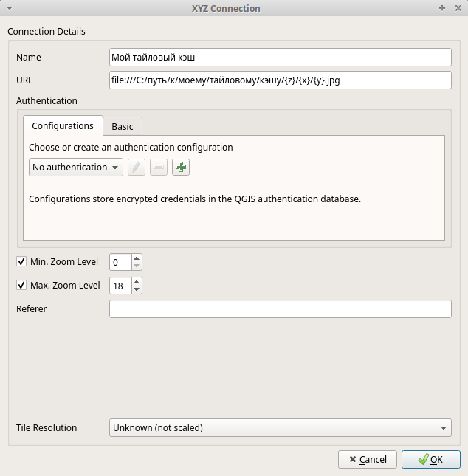468x476 pixels.
Task: Expand the Tile Resolution combo box
Action: (x=281, y=427)
